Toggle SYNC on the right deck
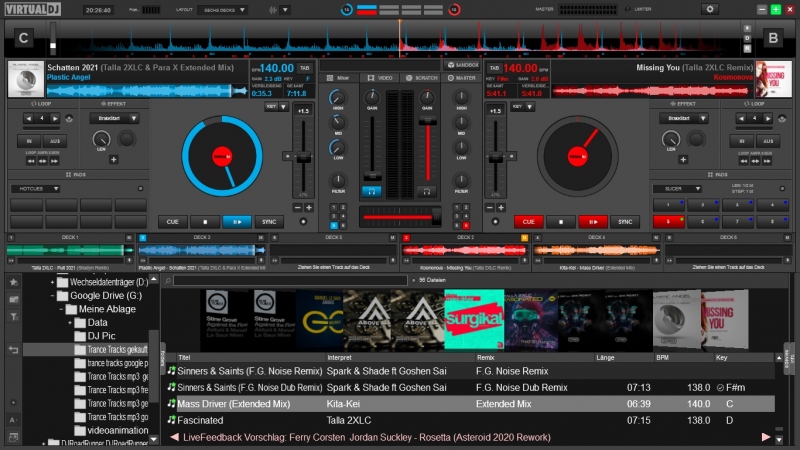This screenshot has width=800, height=450. [625, 222]
